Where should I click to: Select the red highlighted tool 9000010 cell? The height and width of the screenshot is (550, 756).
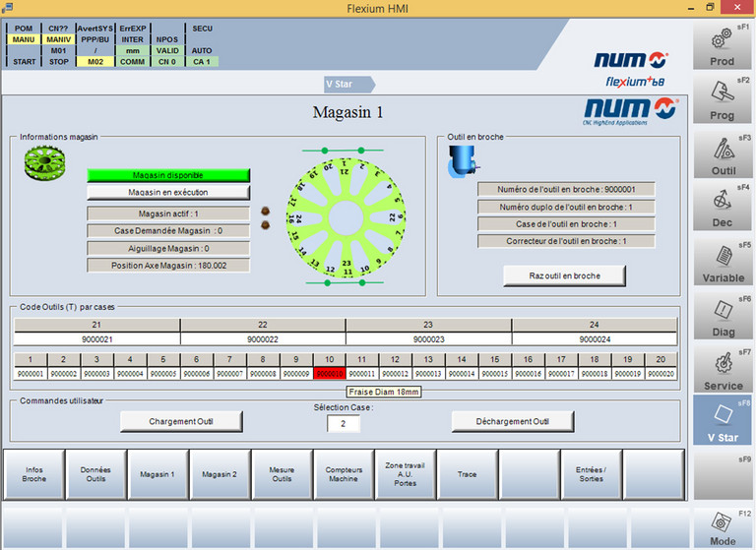(329, 374)
